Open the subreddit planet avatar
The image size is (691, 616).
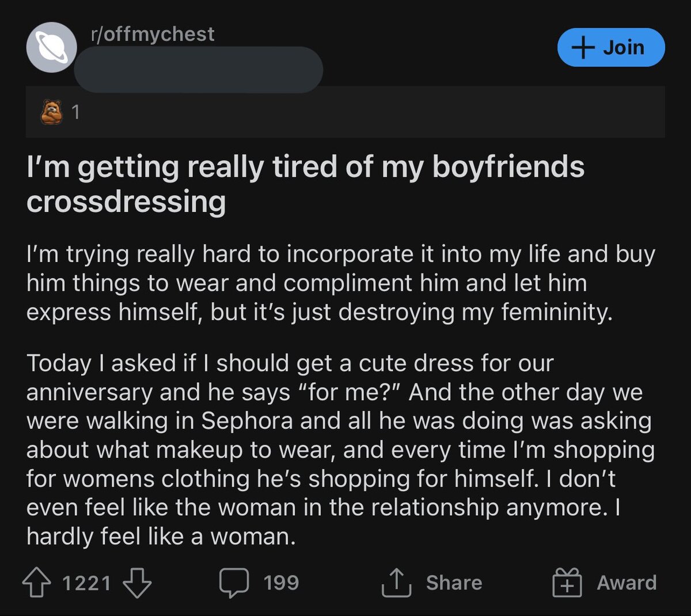click(x=52, y=47)
